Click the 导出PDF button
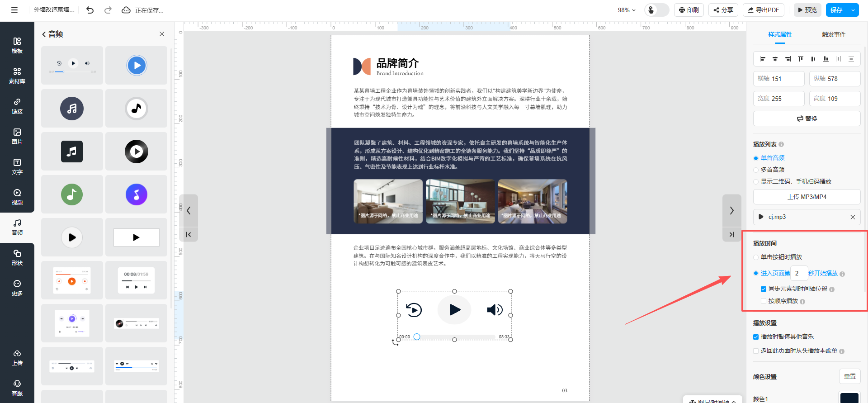 (763, 10)
